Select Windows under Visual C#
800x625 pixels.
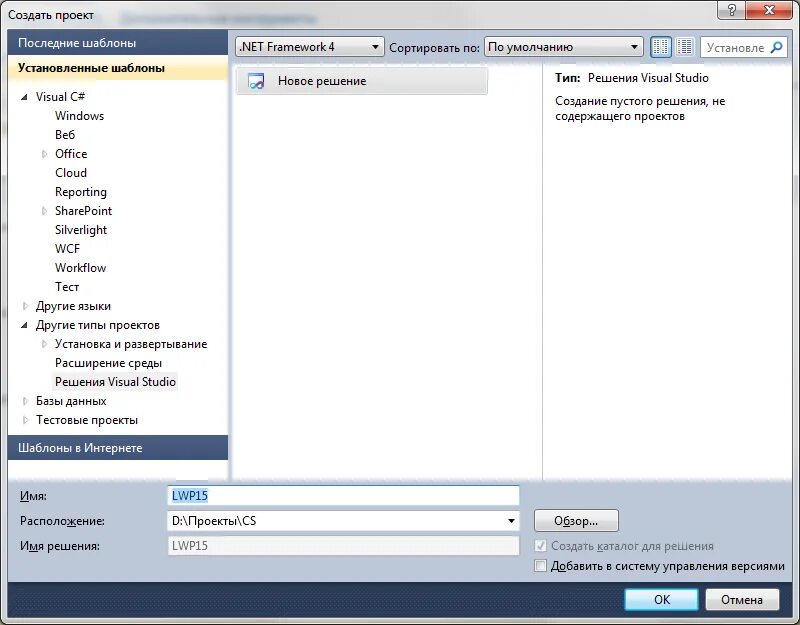(80, 116)
